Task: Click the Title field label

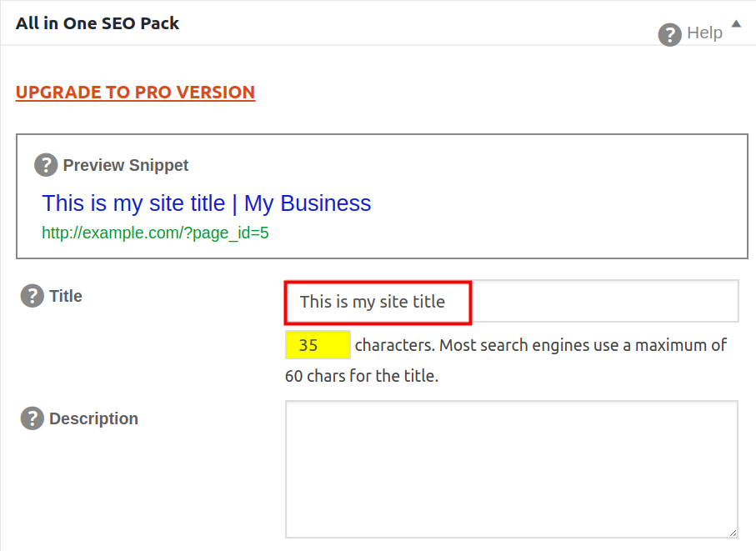Action: click(x=66, y=296)
